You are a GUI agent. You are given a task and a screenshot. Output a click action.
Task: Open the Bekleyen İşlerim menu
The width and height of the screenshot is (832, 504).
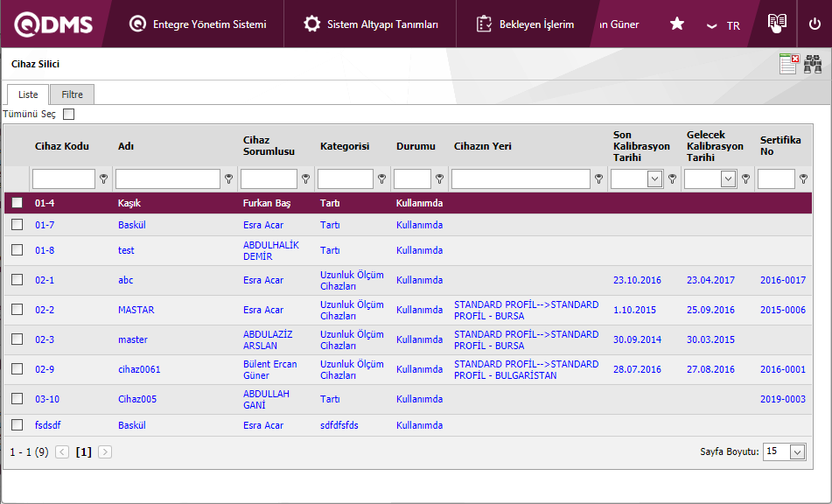coord(525,24)
